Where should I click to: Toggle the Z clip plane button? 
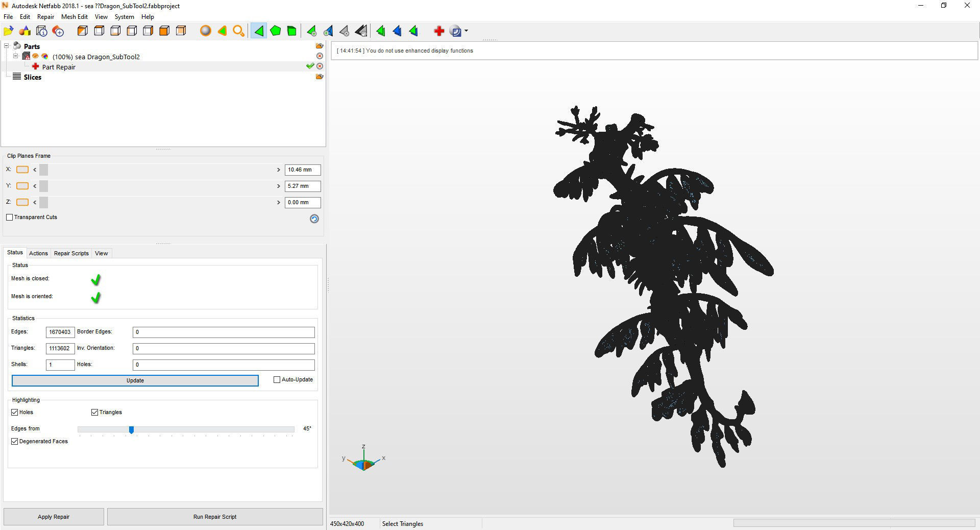click(22, 202)
